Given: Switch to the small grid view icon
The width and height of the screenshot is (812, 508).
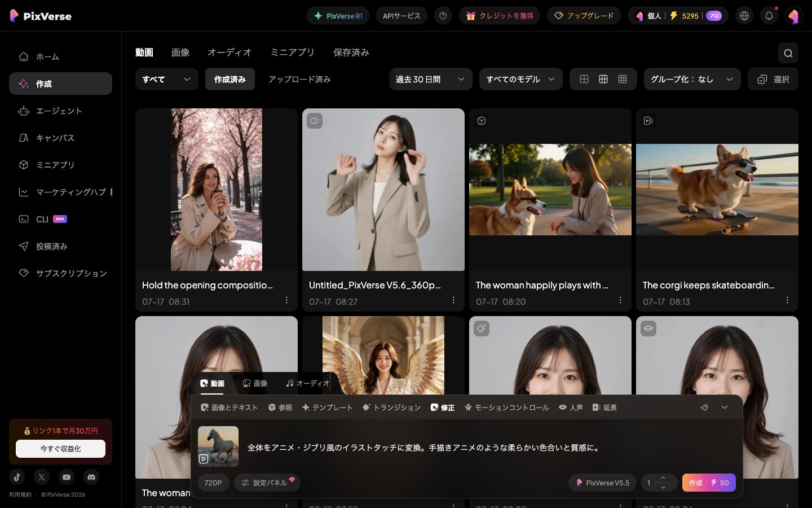Looking at the screenshot, I should pyautogui.click(x=623, y=79).
